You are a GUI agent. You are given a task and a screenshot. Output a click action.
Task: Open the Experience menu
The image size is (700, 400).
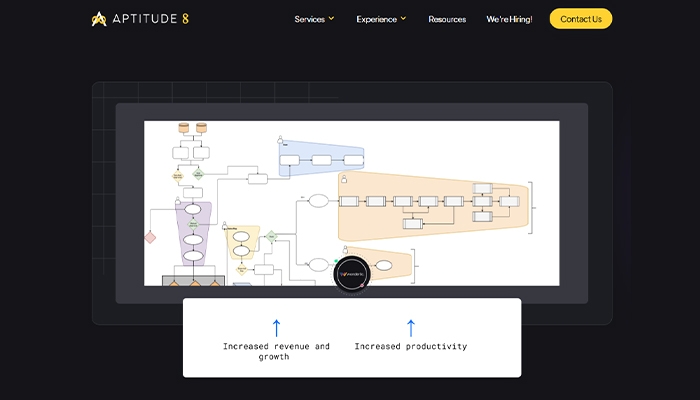(376, 19)
